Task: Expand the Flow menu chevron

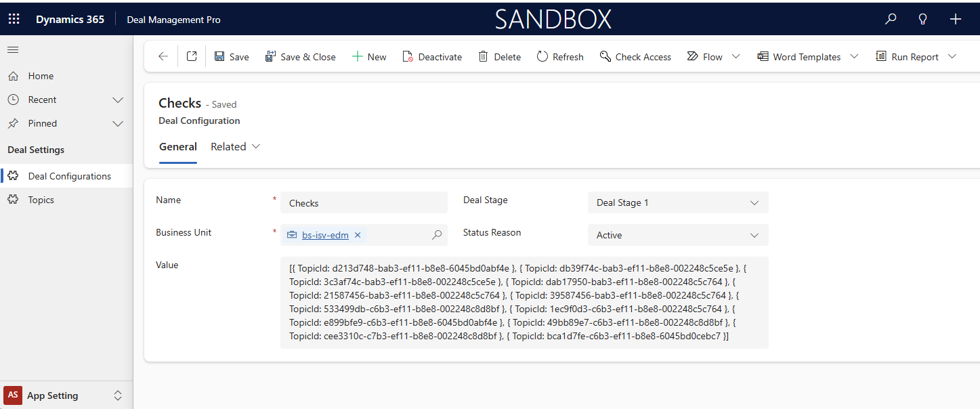Action: [736, 57]
